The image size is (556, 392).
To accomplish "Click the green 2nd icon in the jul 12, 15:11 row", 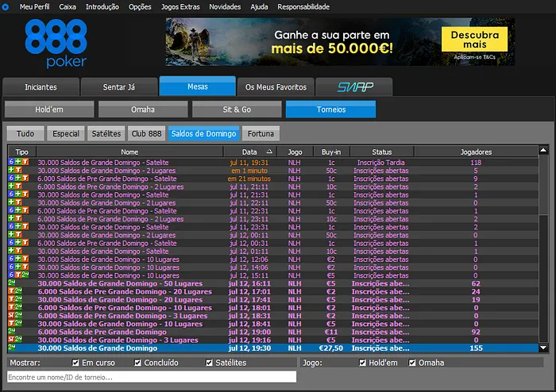I will pos(25,275).
